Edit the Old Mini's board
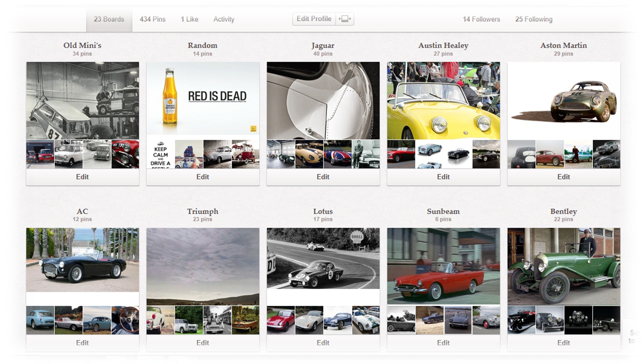The width and height of the screenshot is (644, 364). tap(82, 177)
